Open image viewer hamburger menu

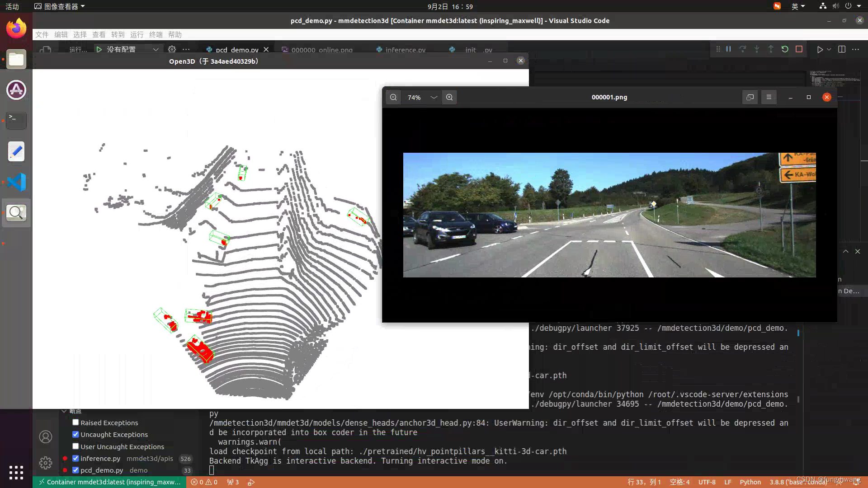pyautogui.click(x=769, y=97)
